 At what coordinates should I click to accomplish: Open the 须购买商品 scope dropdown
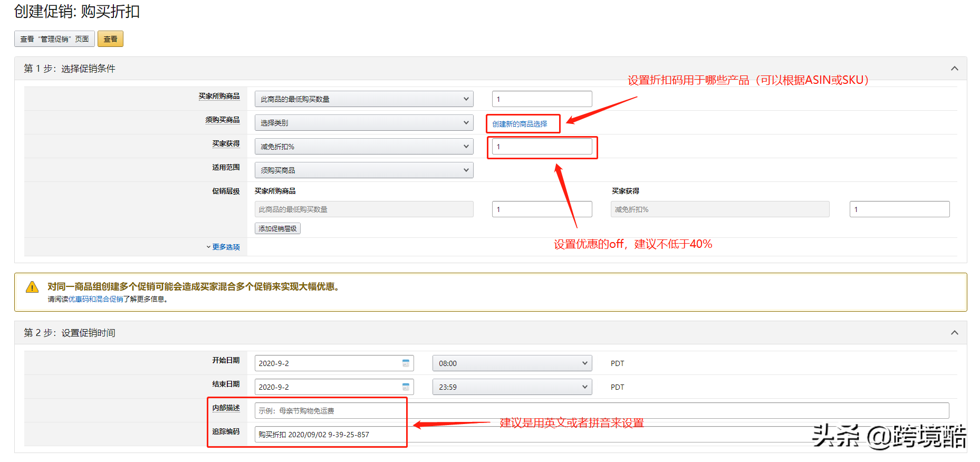pyautogui.click(x=363, y=170)
